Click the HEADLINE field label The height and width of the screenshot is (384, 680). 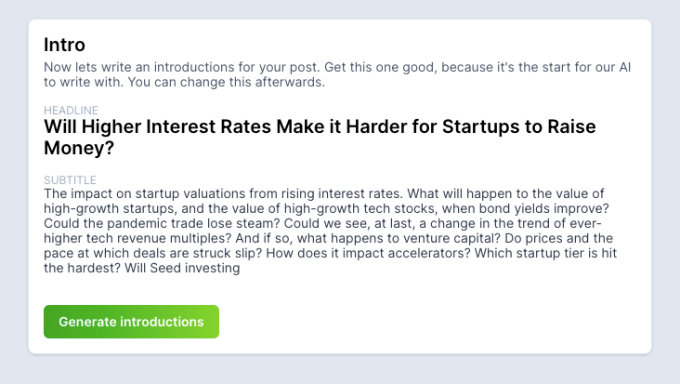tap(71, 110)
